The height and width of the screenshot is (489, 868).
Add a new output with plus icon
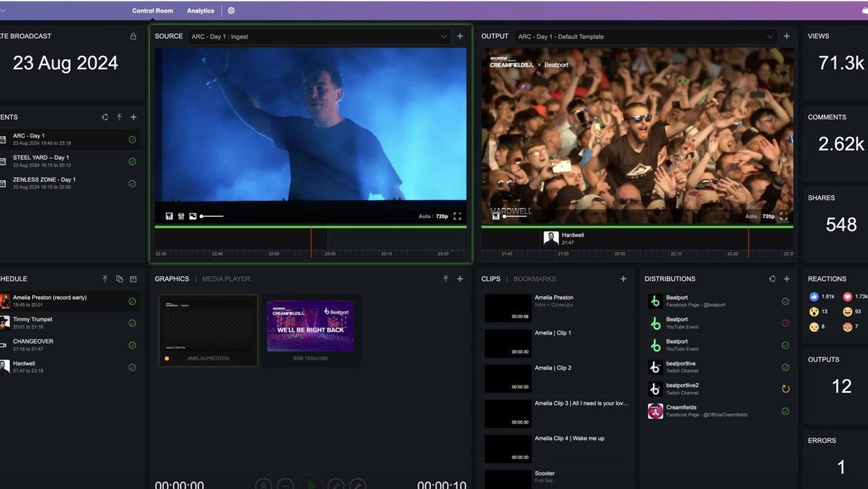tap(787, 37)
